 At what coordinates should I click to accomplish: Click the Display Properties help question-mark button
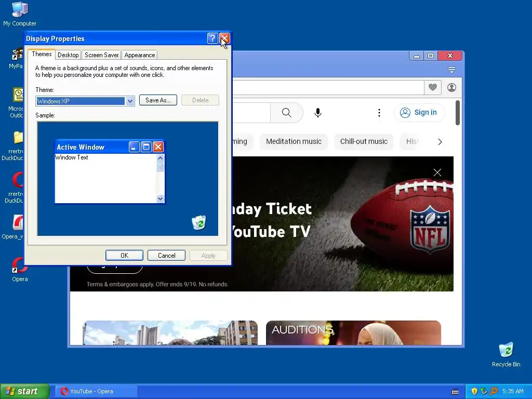[x=212, y=38]
